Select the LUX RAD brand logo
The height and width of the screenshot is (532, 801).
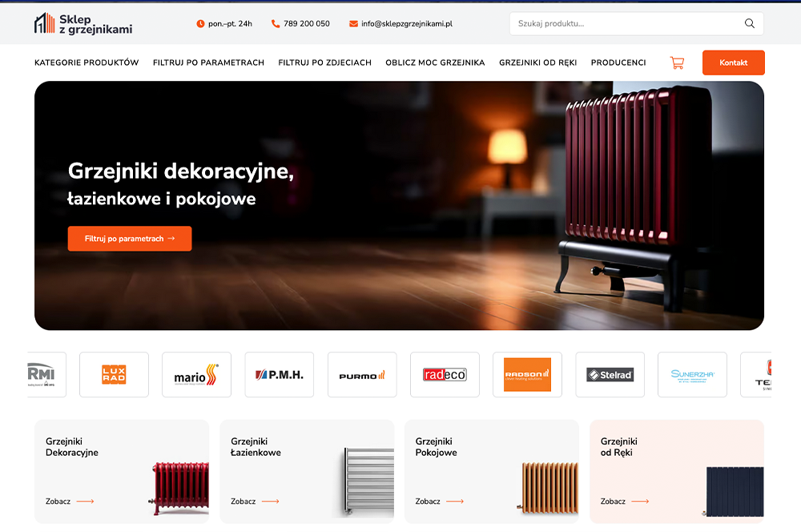point(114,374)
